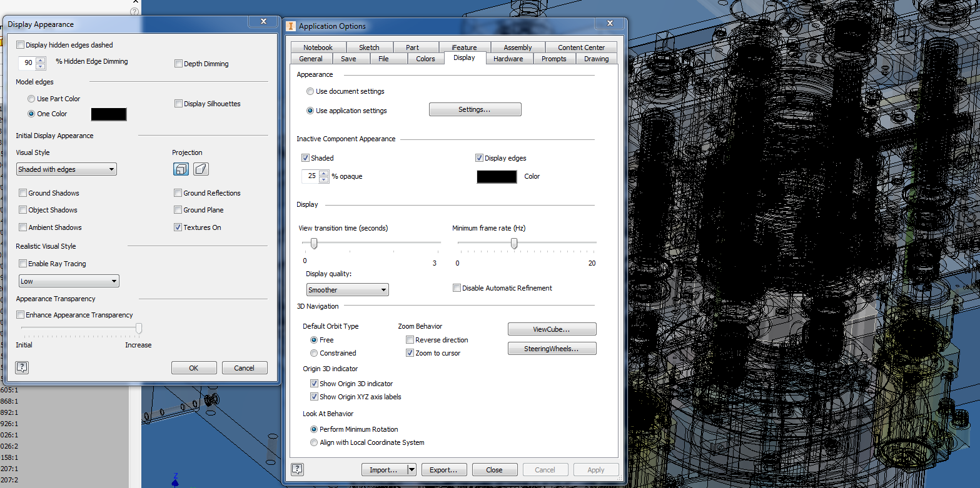
Task: Select the orthographic projection icon
Action: 181,169
